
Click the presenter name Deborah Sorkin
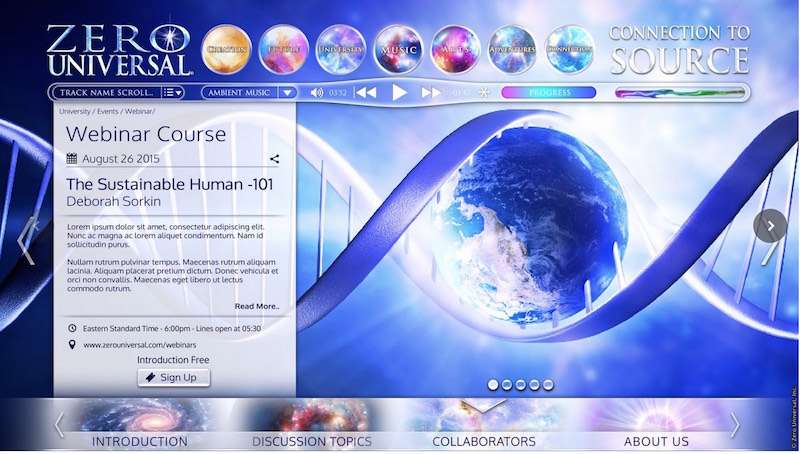[x=114, y=201]
